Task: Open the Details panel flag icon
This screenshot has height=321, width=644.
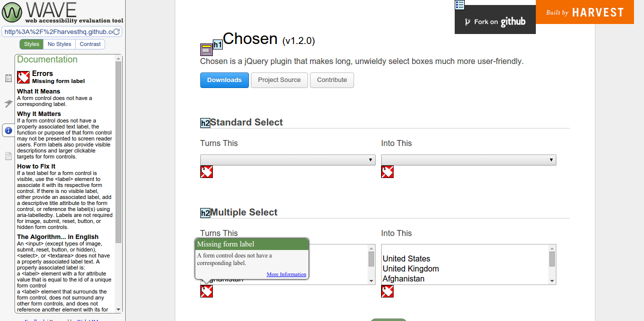Action: (x=8, y=103)
